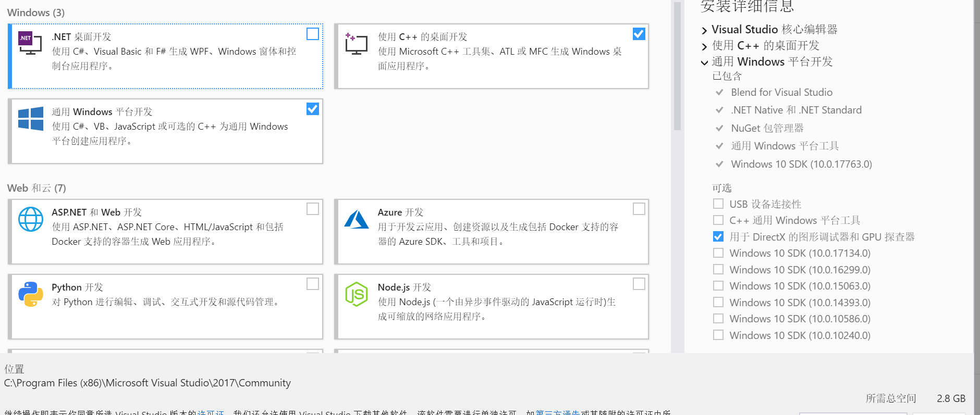Uncheck the 使用 C++ 的桌面开发 workload checkbox
The width and height of the screenshot is (980, 415).
(639, 34)
